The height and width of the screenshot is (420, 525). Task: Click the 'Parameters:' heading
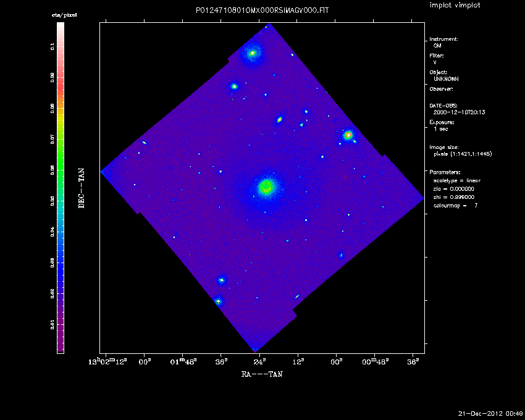click(x=445, y=172)
